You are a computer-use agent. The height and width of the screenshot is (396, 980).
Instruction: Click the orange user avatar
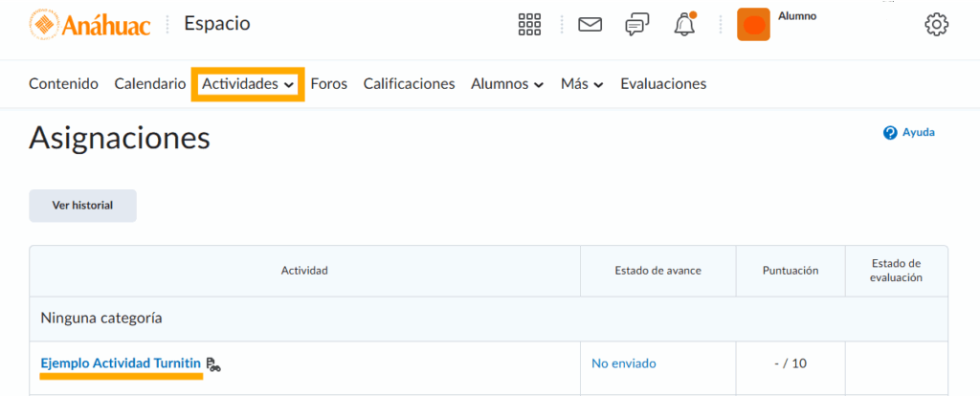(x=753, y=25)
